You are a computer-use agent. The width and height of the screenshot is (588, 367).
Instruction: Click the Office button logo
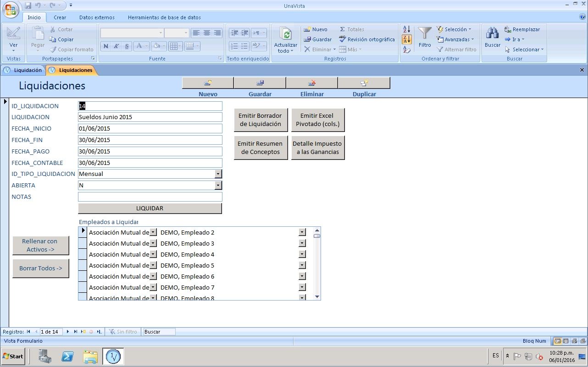click(11, 10)
